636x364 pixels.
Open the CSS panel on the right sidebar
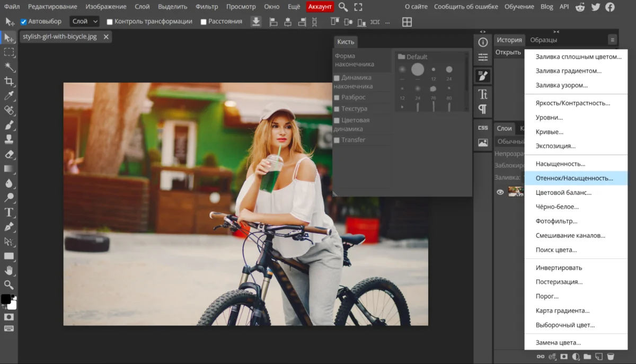482,128
